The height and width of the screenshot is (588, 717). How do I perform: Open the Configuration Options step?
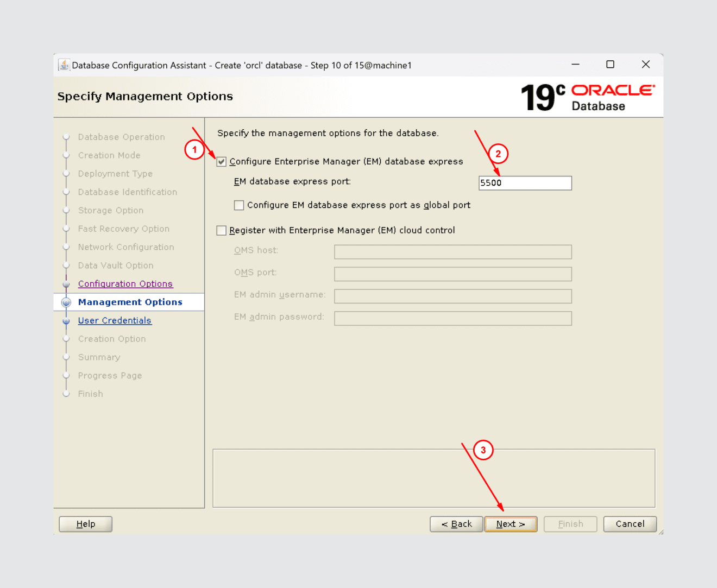[x=125, y=283]
